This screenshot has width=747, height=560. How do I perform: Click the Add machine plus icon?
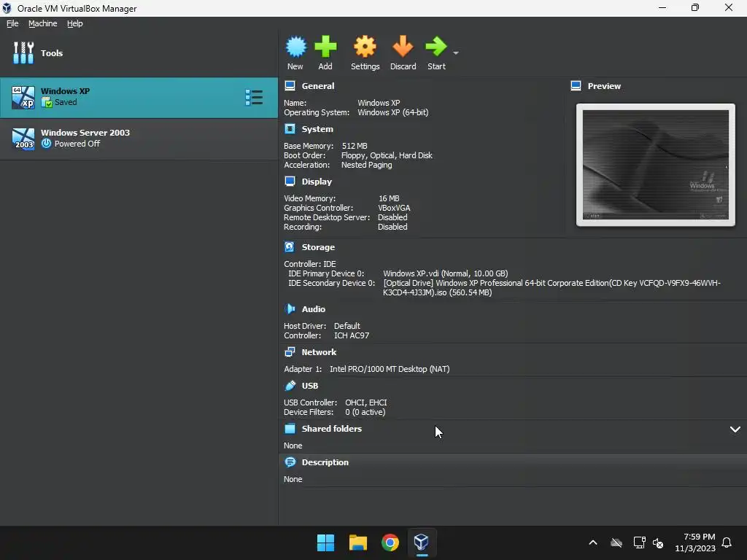point(325,47)
